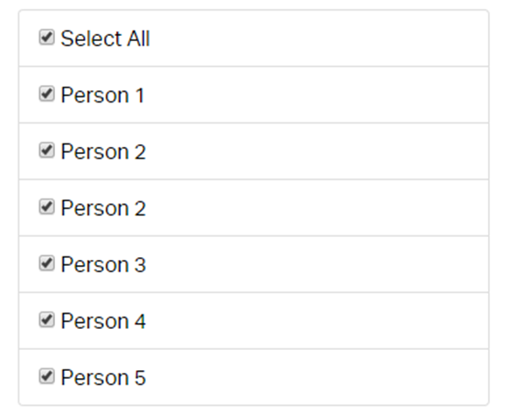Click the "Select All" label text
The height and width of the screenshot is (420, 509).
[105, 38]
